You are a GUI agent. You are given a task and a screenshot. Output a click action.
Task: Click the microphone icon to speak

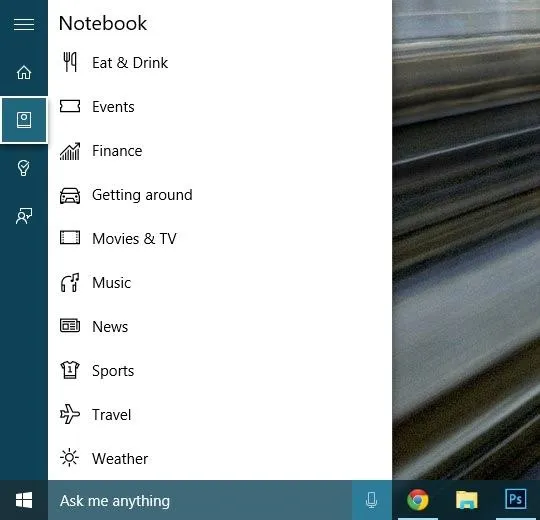point(372,500)
